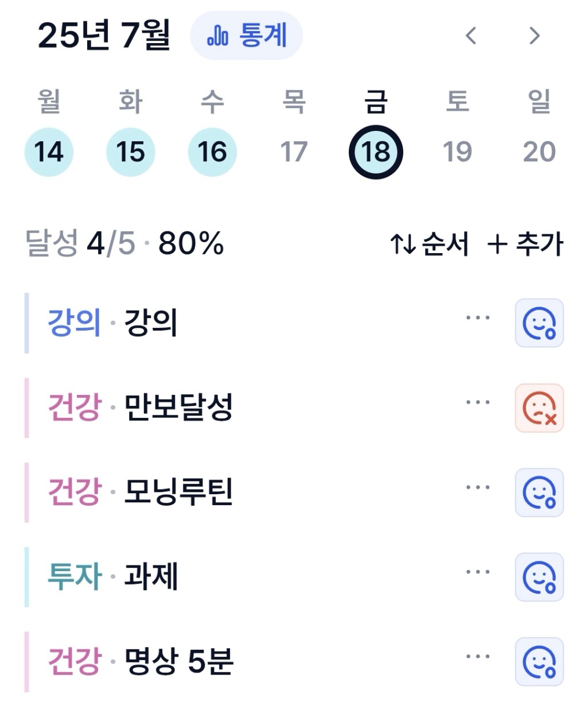The height and width of the screenshot is (713, 588).
Task: Open three-dot menu for 과제
Action: coord(478,572)
